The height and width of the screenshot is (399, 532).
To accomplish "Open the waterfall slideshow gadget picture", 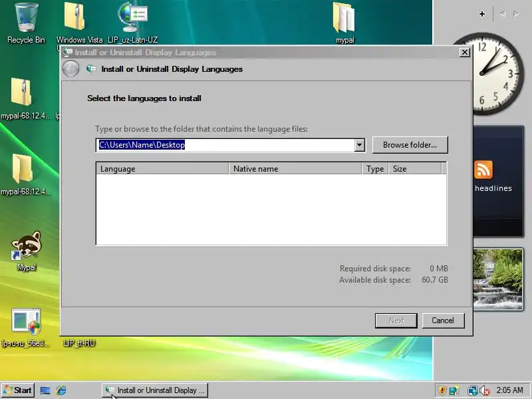I will [497, 279].
